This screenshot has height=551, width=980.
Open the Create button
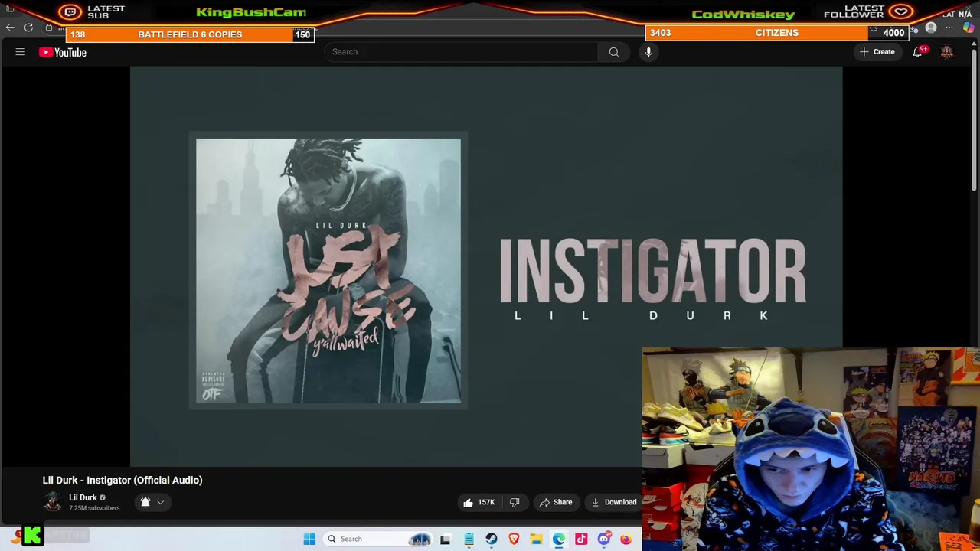pos(877,51)
